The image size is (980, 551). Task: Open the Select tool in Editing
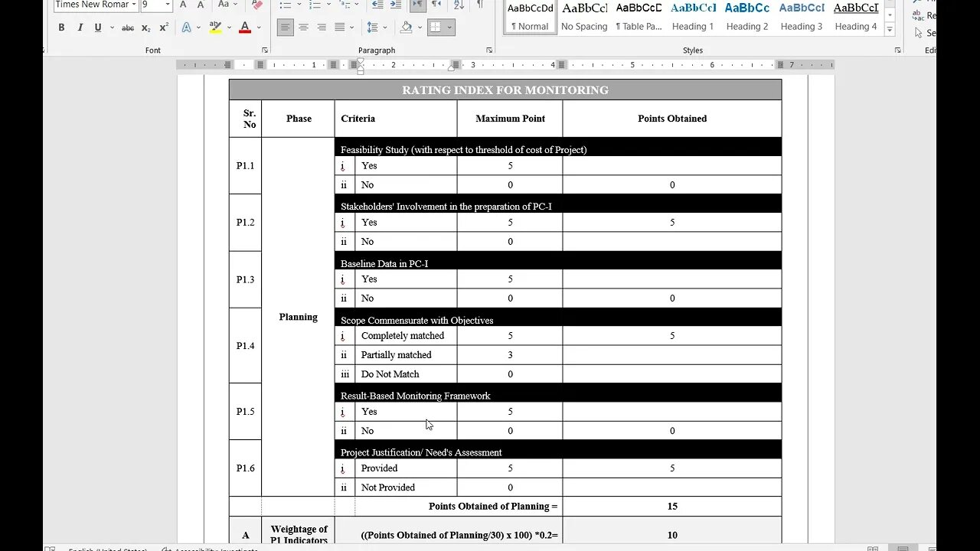925,33
